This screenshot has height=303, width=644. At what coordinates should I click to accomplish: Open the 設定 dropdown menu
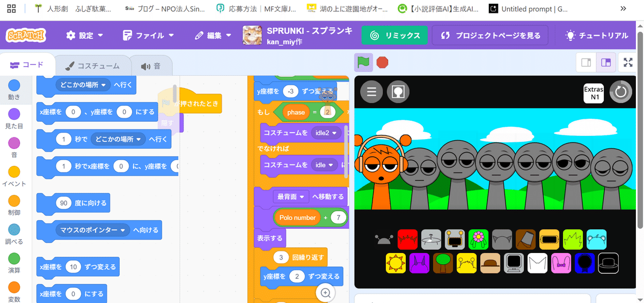point(84,35)
